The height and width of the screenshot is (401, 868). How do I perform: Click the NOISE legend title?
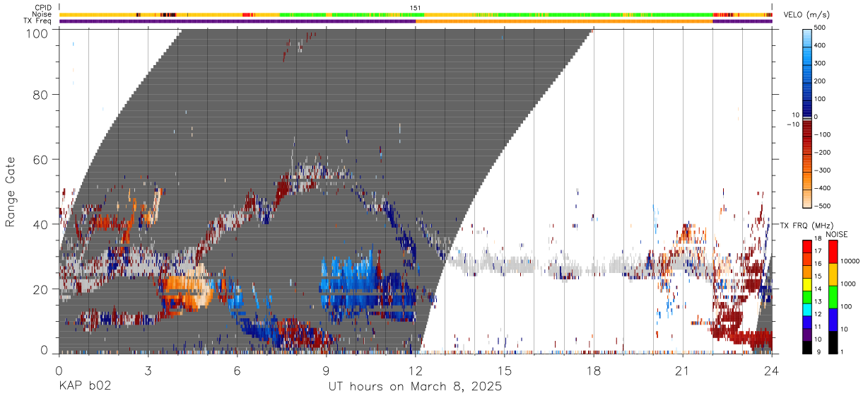click(x=836, y=234)
